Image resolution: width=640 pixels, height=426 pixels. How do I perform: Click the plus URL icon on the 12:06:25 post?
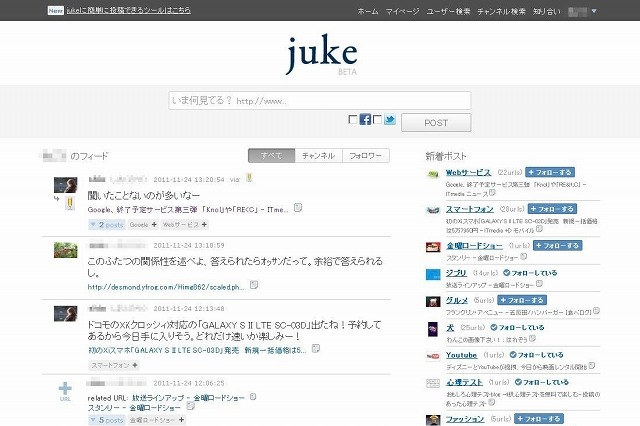[65, 391]
